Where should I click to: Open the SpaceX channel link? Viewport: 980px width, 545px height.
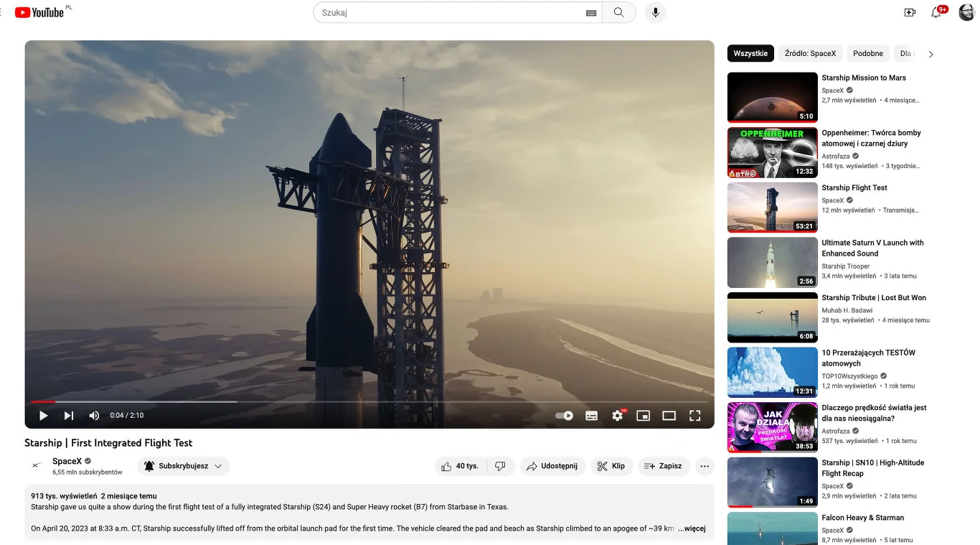pyautogui.click(x=67, y=460)
